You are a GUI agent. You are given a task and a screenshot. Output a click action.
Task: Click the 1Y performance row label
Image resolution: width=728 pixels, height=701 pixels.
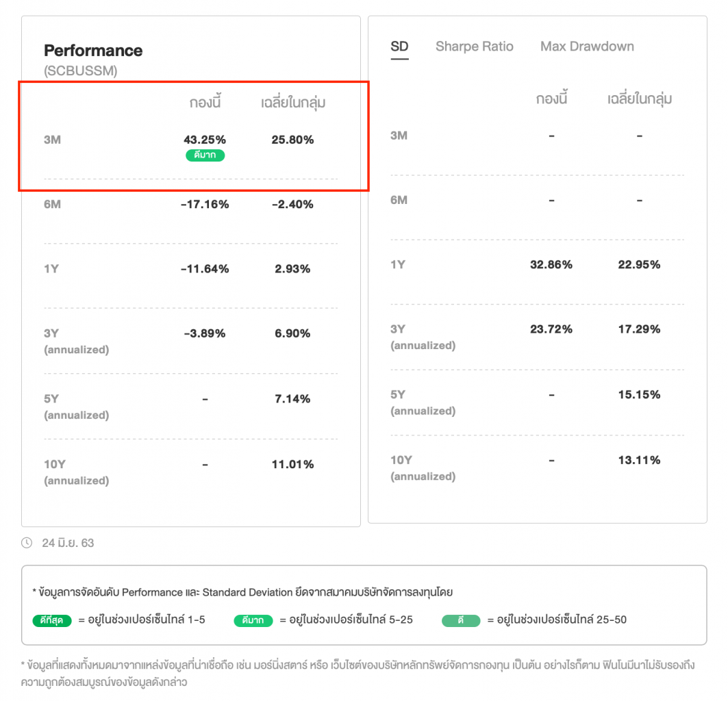51,269
